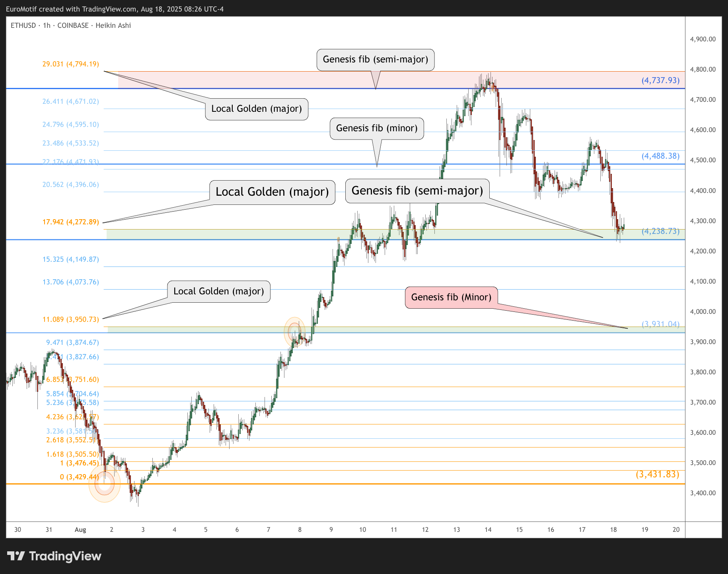Click the TradingView logo at bottom left
Screen dimensions: 728x574
(54, 556)
